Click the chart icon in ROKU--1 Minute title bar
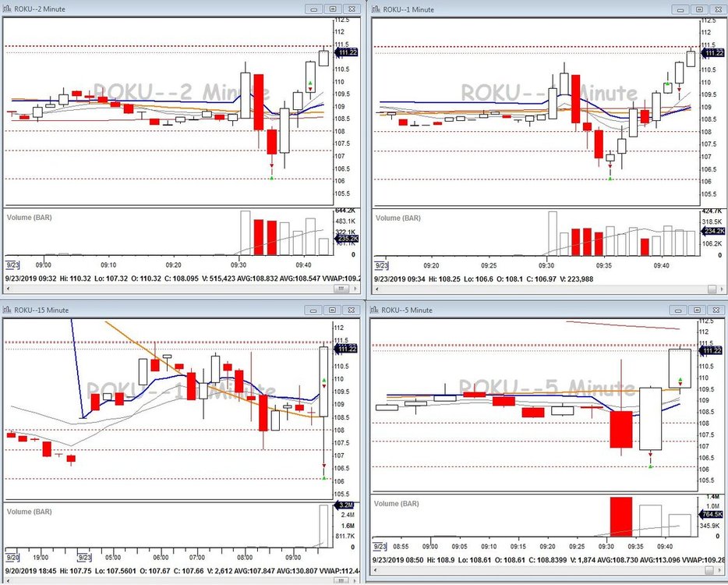 [x=375, y=9]
